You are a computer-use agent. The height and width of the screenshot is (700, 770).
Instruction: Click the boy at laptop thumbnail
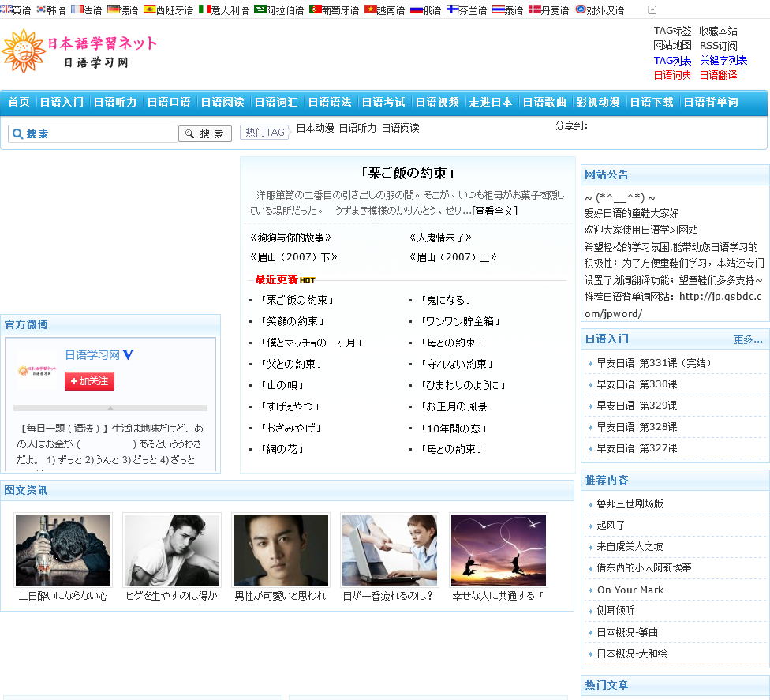click(x=390, y=550)
